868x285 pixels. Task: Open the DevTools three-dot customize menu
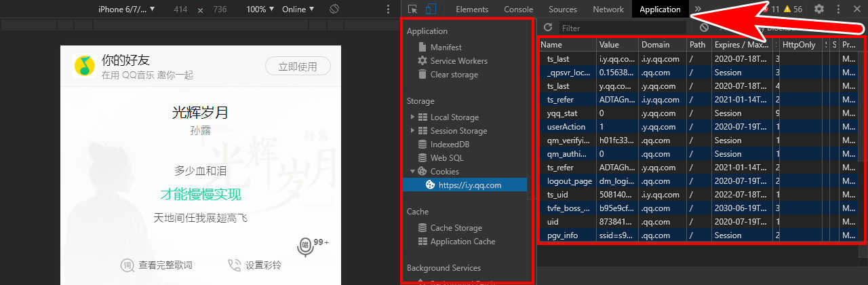838,9
